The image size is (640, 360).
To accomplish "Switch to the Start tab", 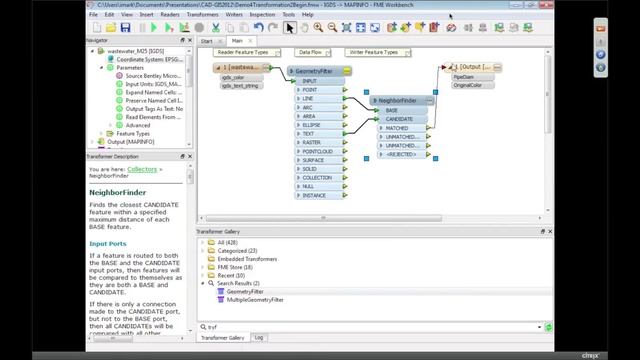I will coord(207,41).
